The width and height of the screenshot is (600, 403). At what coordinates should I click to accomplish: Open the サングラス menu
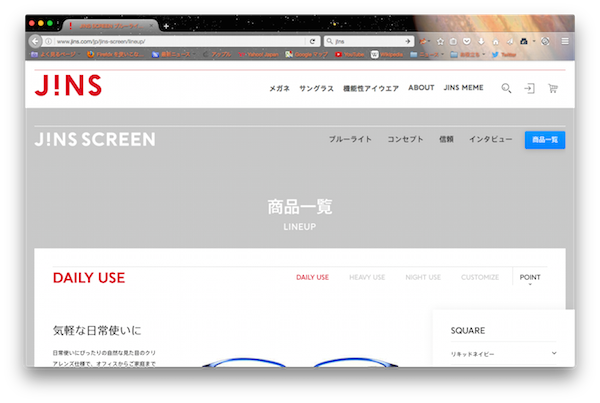click(x=316, y=88)
